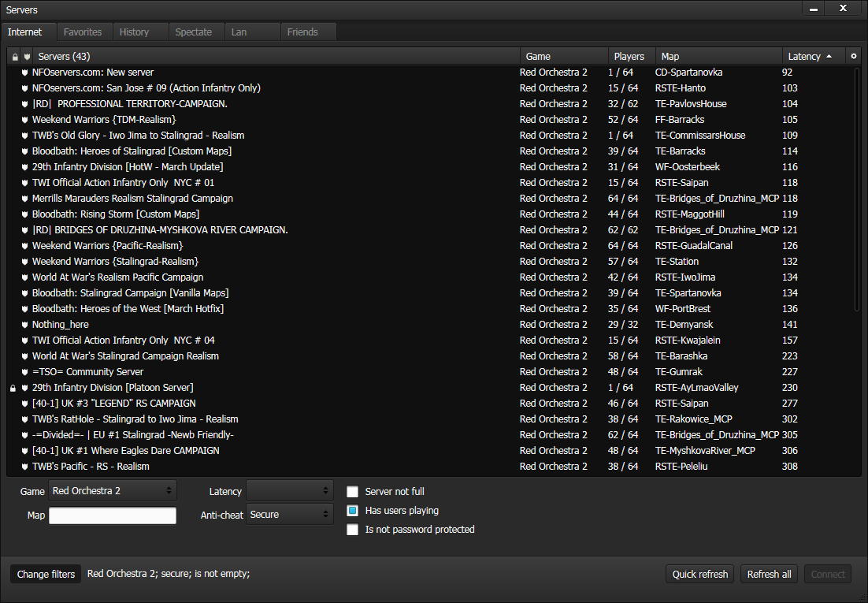
Task: Sort by the Servers (43) column header
Action: click(x=276, y=56)
